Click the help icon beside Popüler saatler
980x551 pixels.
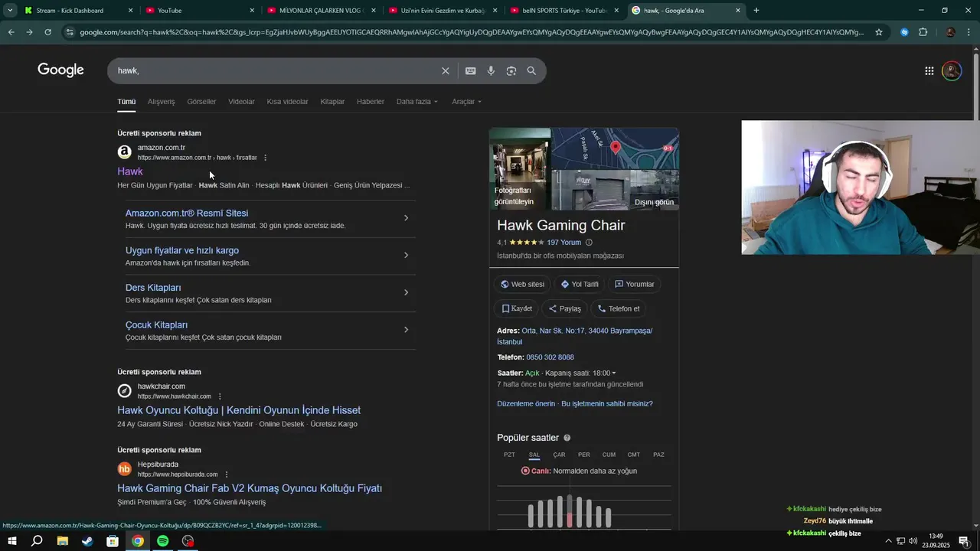click(567, 438)
